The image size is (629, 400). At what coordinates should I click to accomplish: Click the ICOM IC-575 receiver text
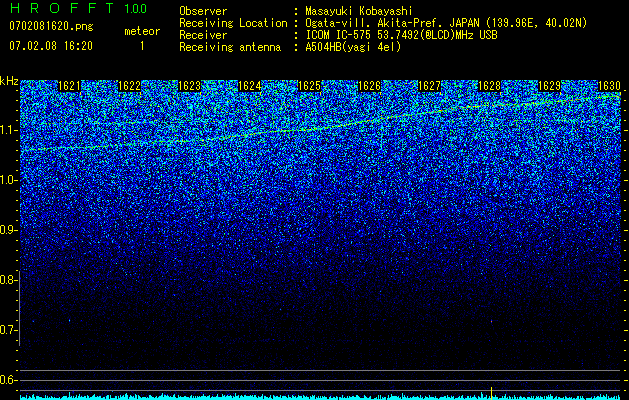(401, 35)
